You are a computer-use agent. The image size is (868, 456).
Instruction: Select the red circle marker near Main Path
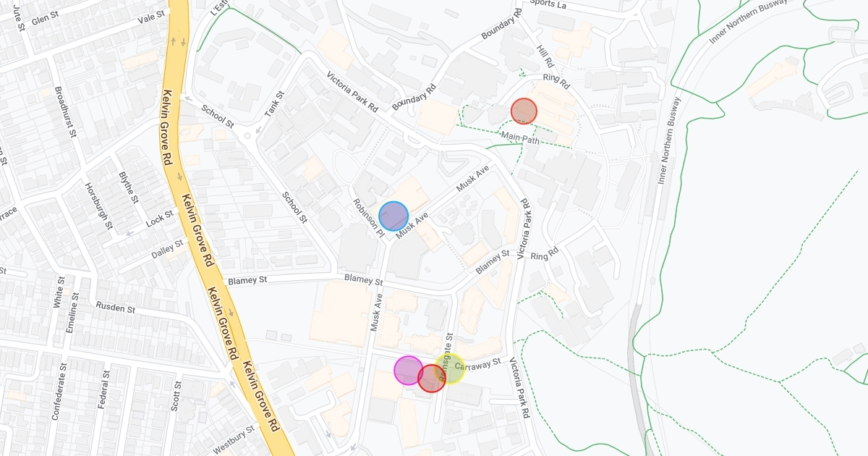(524, 111)
